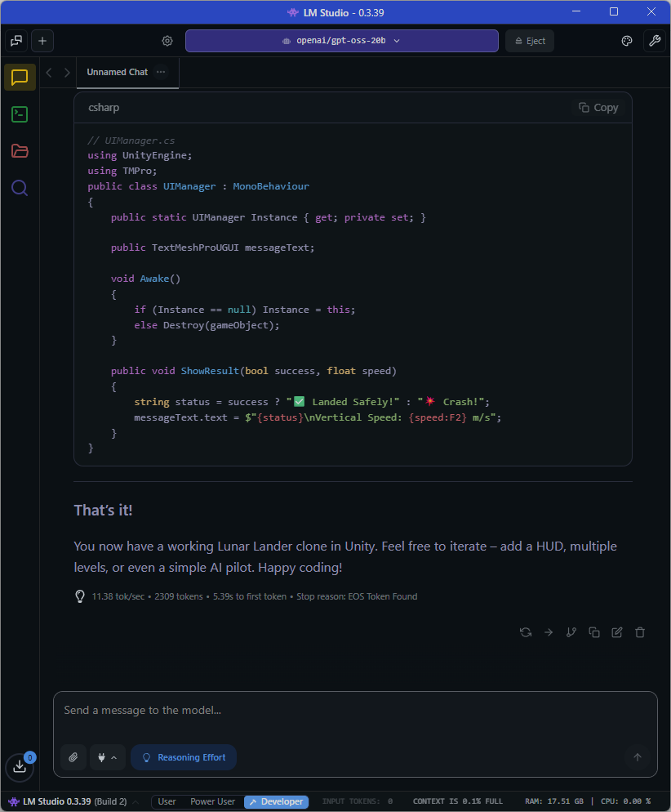Screen dimensions: 671x812
Task: Click the attach file paperclip icon
Action: (73, 757)
